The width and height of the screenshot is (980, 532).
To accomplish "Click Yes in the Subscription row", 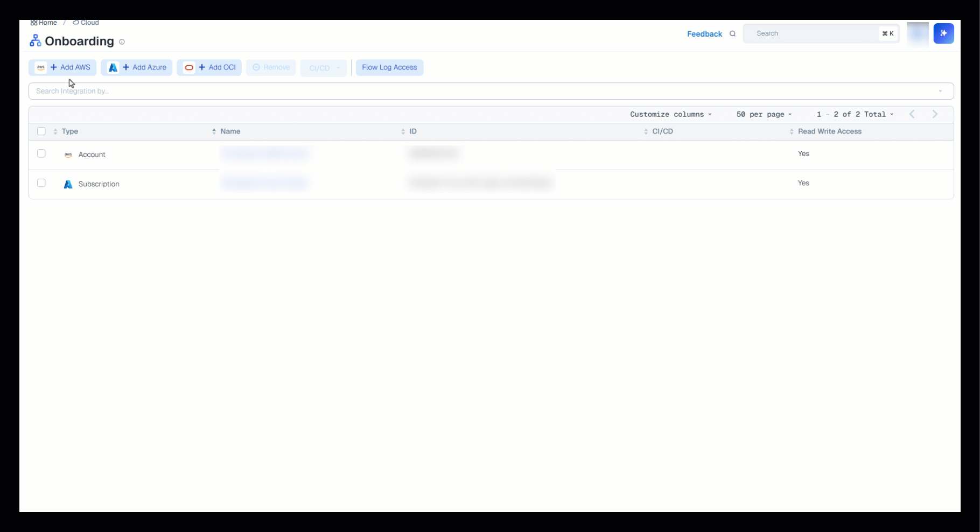I will click(803, 183).
